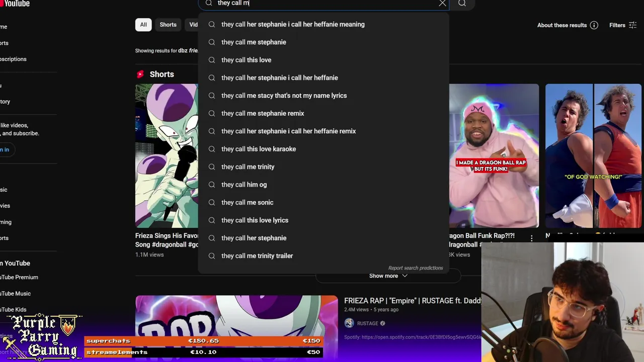Click RUSTAGE channel avatar
The image size is (644, 362).
[349, 323]
